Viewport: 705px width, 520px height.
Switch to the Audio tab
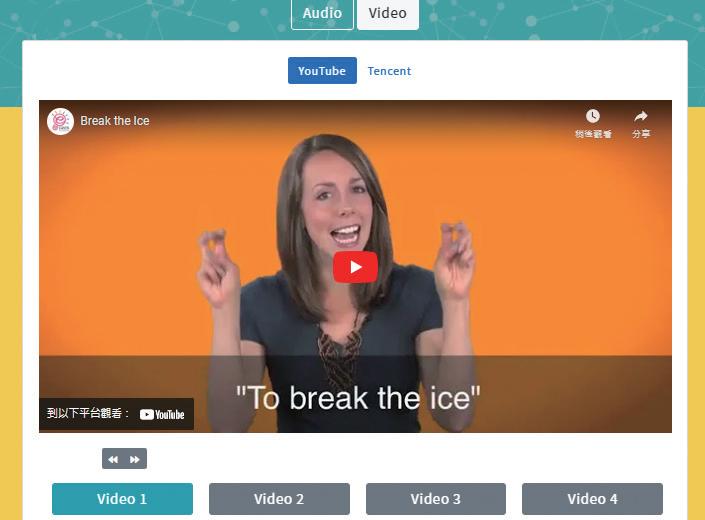point(322,13)
